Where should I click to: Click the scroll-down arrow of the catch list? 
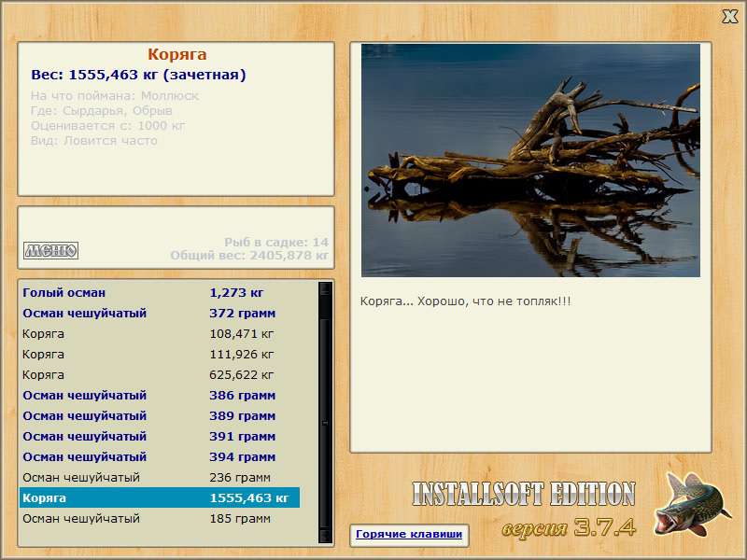click(325, 535)
